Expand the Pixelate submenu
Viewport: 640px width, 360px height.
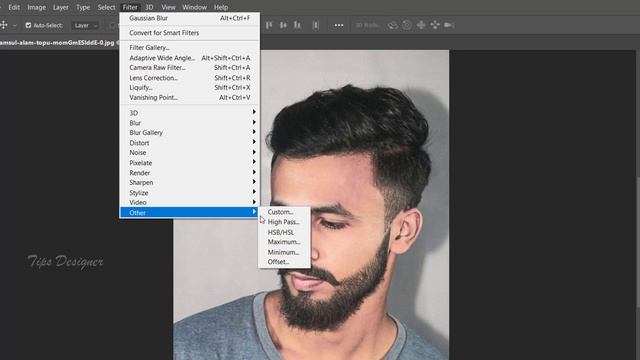click(x=189, y=162)
